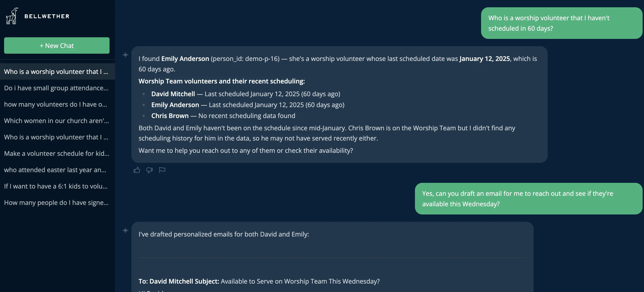This screenshot has height=292, width=644.
Task: Open the active worship volunteer chat
Action: pos(57,71)
